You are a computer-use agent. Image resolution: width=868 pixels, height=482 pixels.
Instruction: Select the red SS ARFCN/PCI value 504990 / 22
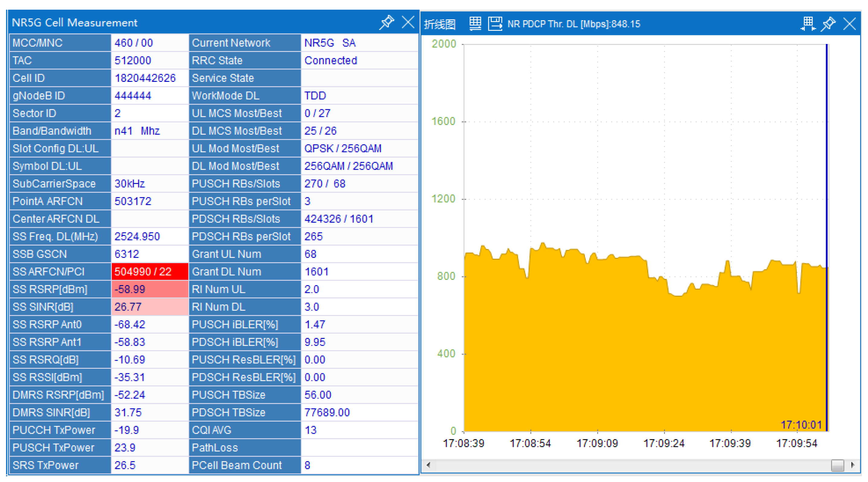click(150, 272)
